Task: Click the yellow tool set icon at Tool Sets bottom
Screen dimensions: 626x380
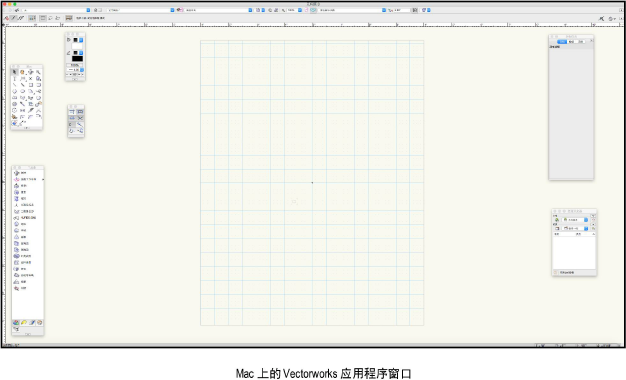Action: tap(24, 323)
